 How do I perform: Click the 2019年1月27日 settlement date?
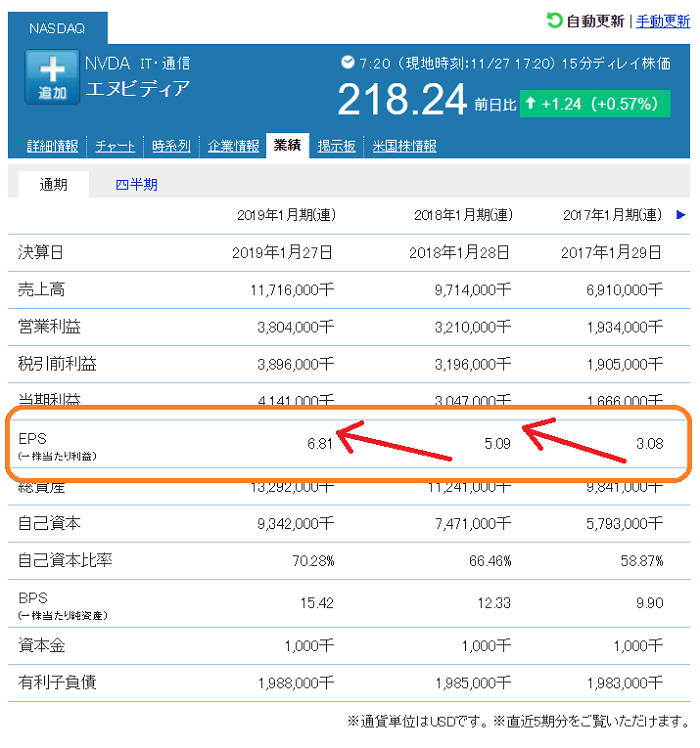282,252
